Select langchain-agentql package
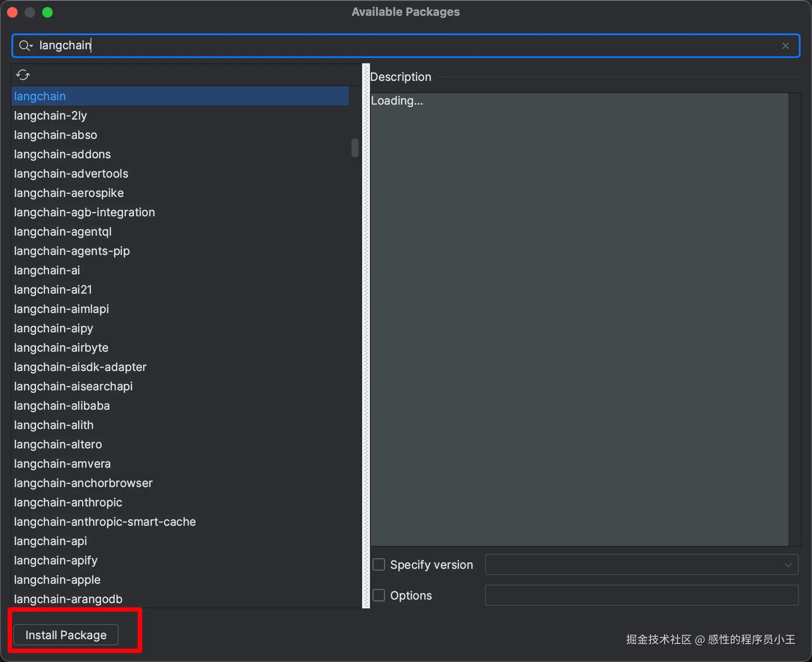Image resolution: width=812 pixels, height=662 pixels. pos(180,231)
